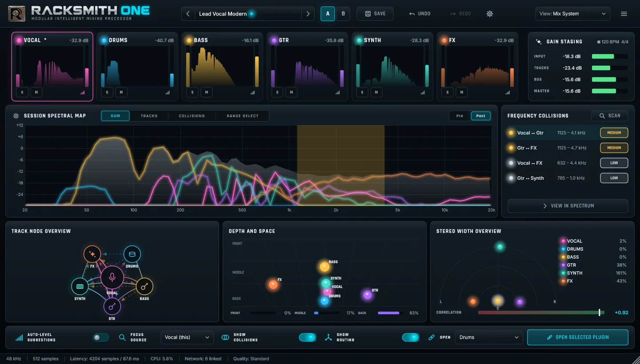
Task: Open Lead Vocal Modern preset selector
Action: point(248,14)
